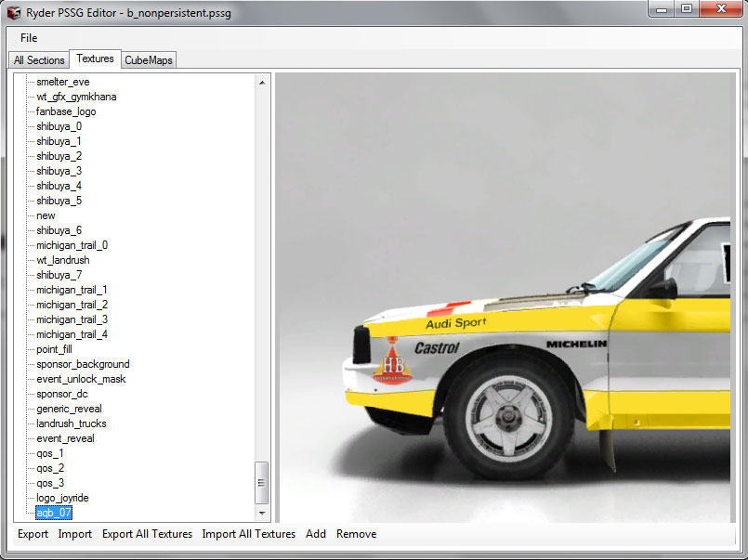Screen dimensions: 748x560
Task: Select the generic_reveal texture
Action: (x=69, y=409)
